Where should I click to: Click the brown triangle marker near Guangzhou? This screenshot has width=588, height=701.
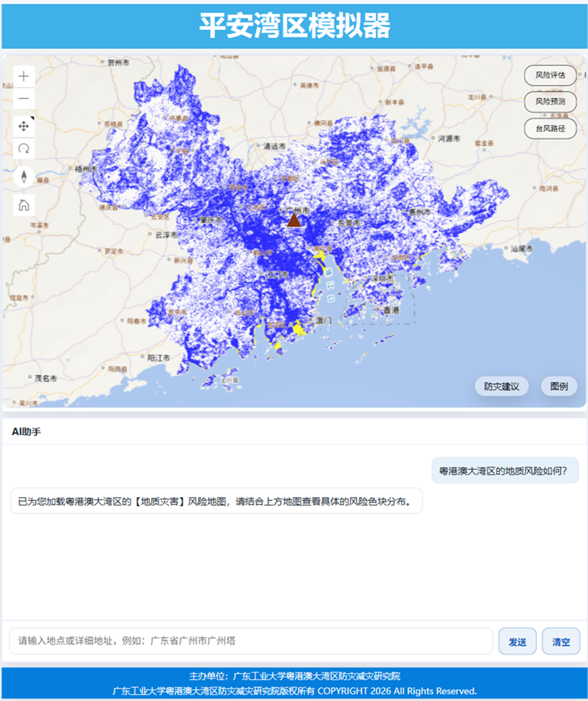[x=294, y=220]
